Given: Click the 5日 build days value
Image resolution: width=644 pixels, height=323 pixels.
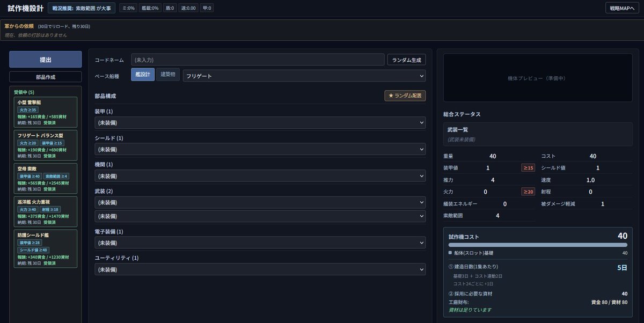Looking at the screenshot, I should point(621,267).
